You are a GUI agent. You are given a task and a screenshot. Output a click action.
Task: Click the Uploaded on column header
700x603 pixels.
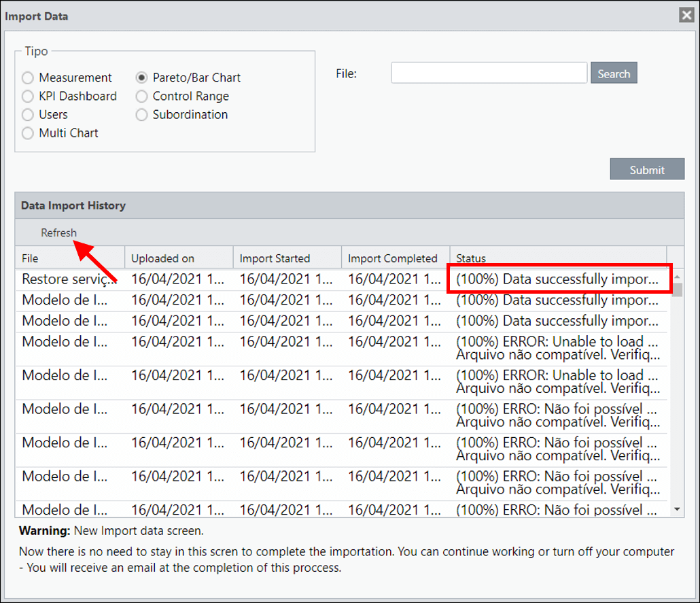click(x=179, y=258)
